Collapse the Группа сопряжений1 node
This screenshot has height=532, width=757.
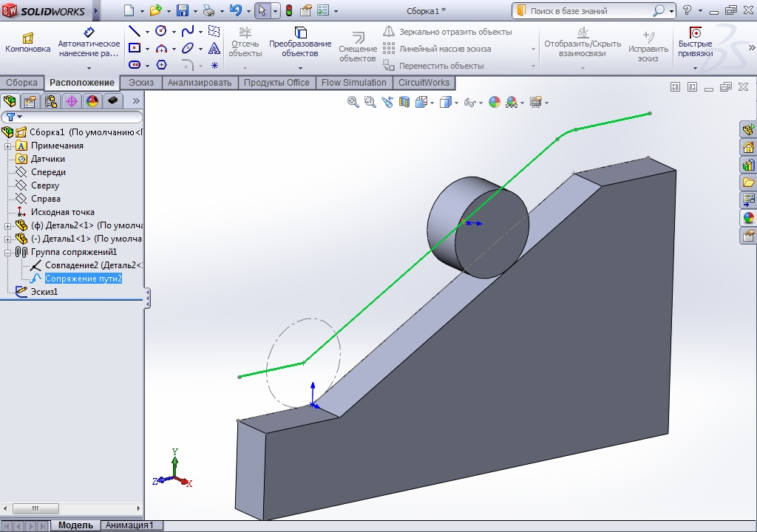click(x=8, y=252)
